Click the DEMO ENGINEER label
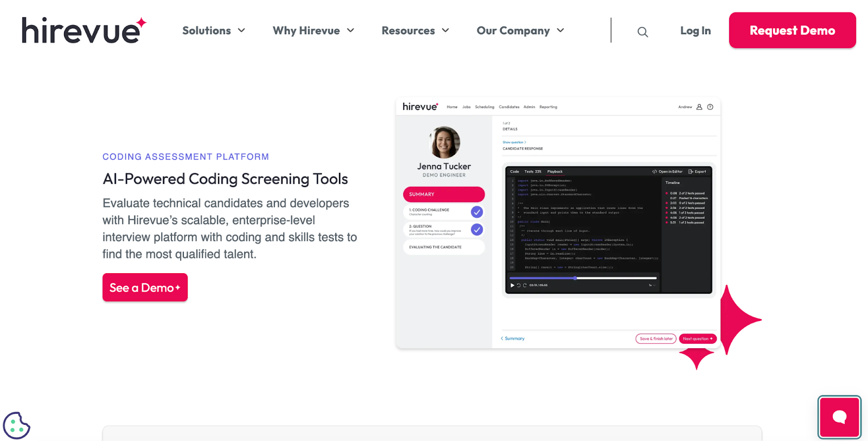This screenshot has height=441, width=868. (x=444, y=175)
